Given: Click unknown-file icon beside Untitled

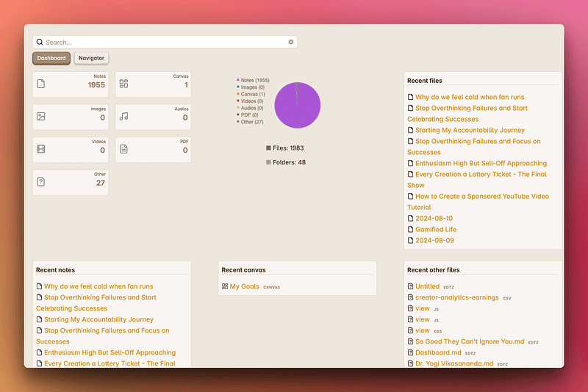Looking at the screenshot, I should pyautogui.click(x=410, y=286).
